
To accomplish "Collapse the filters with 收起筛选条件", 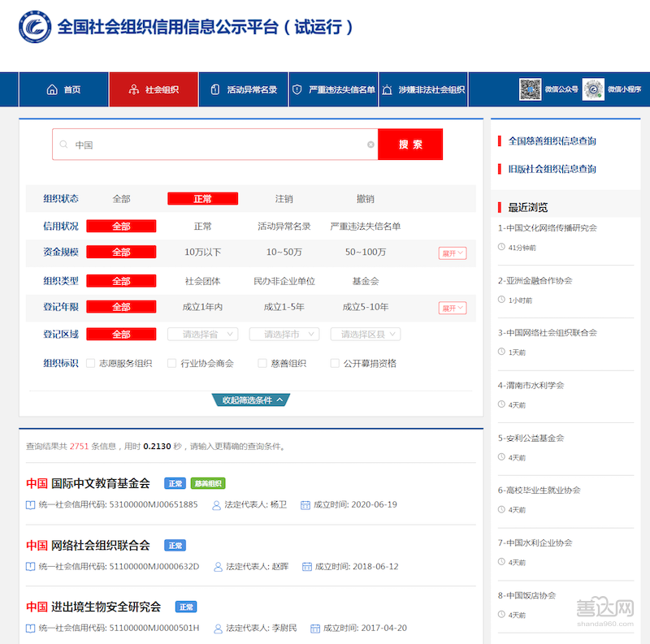I will pos(252,400).
